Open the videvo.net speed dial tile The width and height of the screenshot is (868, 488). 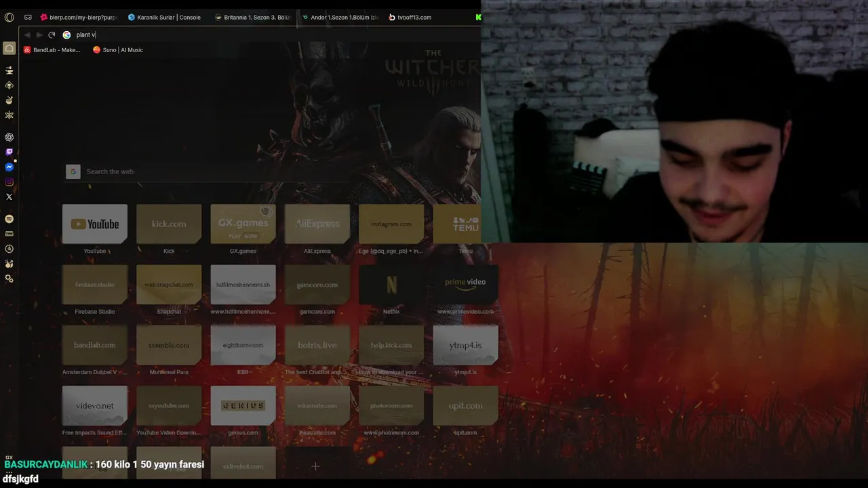[95, 405]
